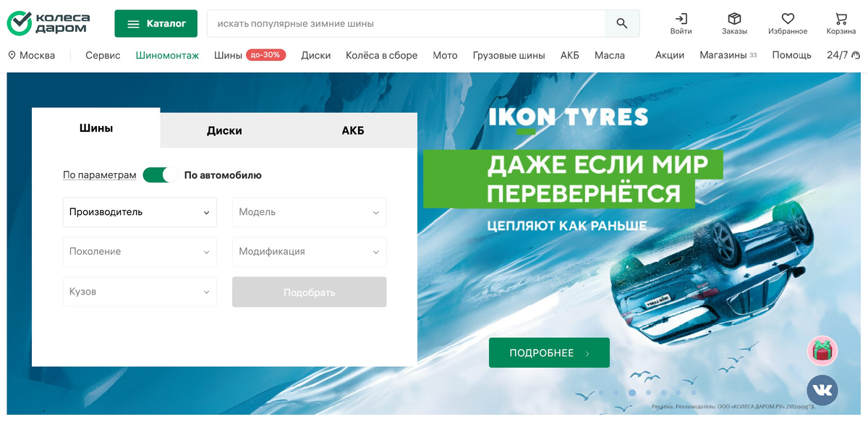Open Колёса в сборе menu item

click(381, 55)
